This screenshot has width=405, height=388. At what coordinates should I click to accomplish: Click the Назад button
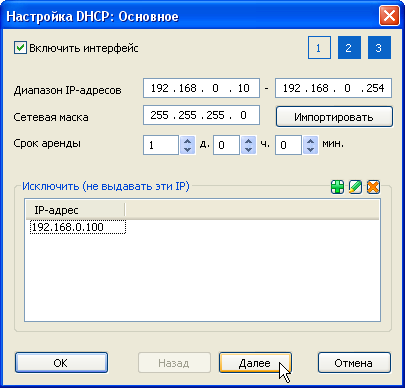pyautogui.click(x=174, y=363)
